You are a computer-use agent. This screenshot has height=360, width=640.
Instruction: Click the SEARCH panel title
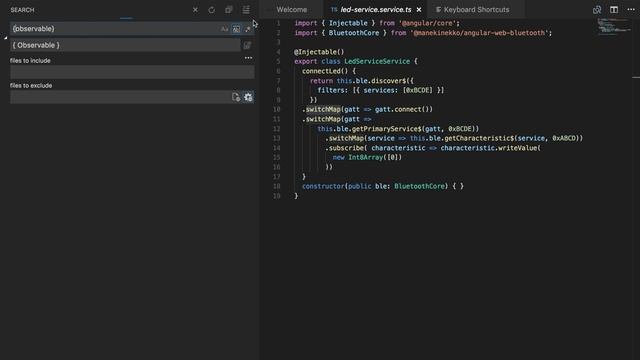coord(22,10)
